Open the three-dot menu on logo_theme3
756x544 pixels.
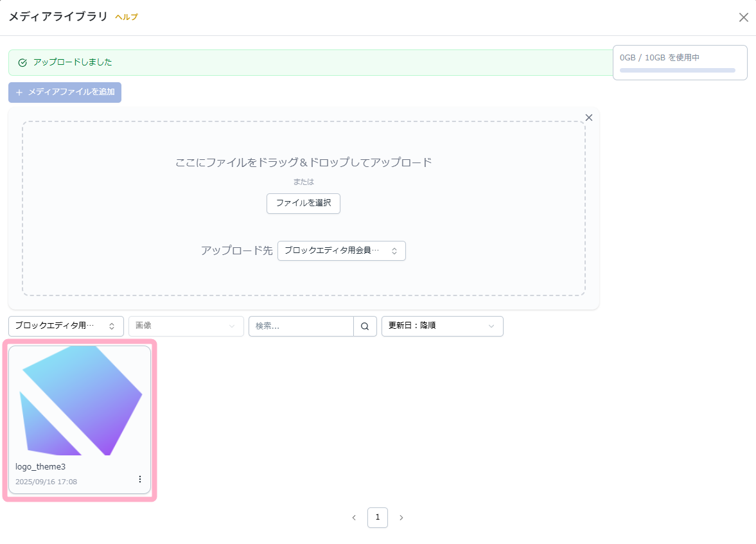[x=140, y=479]
